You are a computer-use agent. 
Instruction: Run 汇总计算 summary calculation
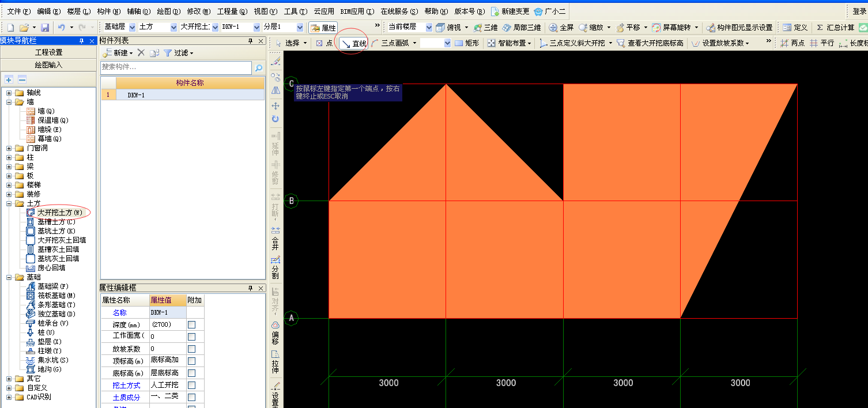pyautogui.click(x=835, y=27)
